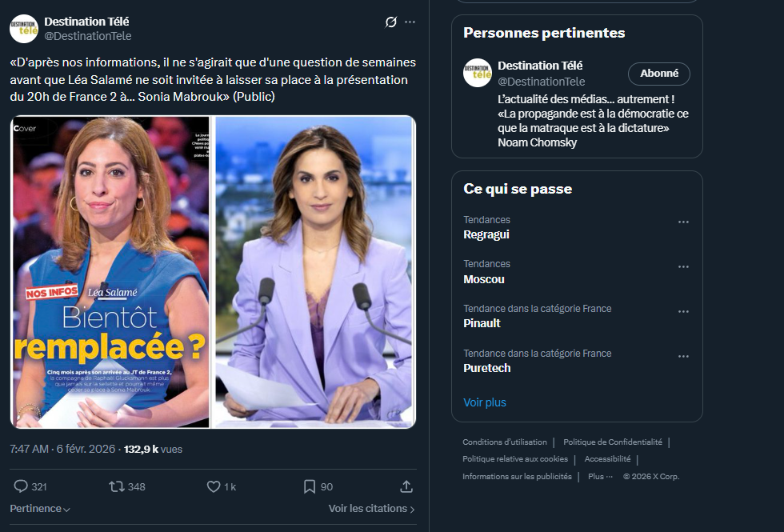784x532 pixels.
Task: Toggle the Abonné follow button
Action: pyautogui.click(x=659, y=74)
